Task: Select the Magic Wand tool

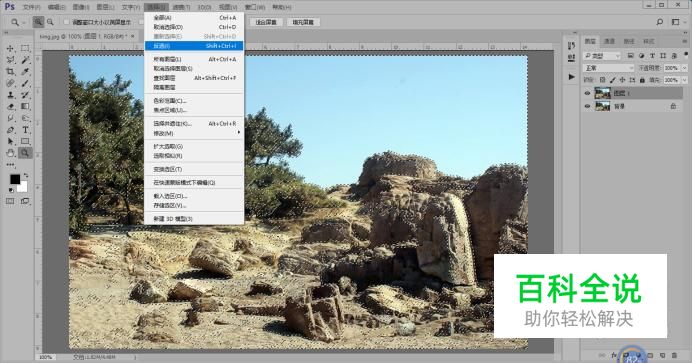Action: (25, 60)
